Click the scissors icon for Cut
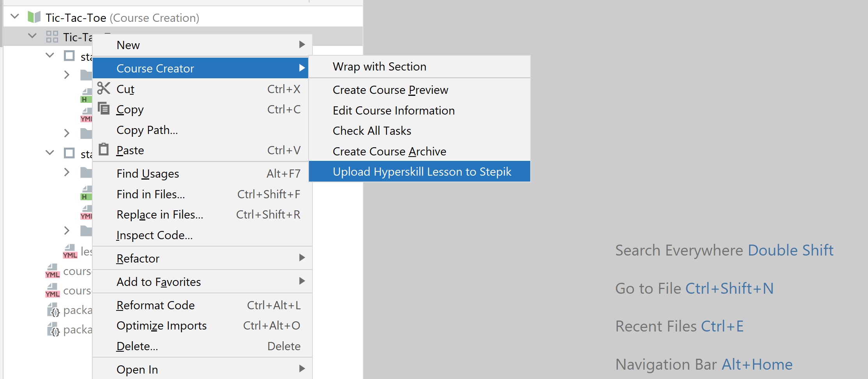This screenshot has width=868, height=379. [x=104, y=88]
